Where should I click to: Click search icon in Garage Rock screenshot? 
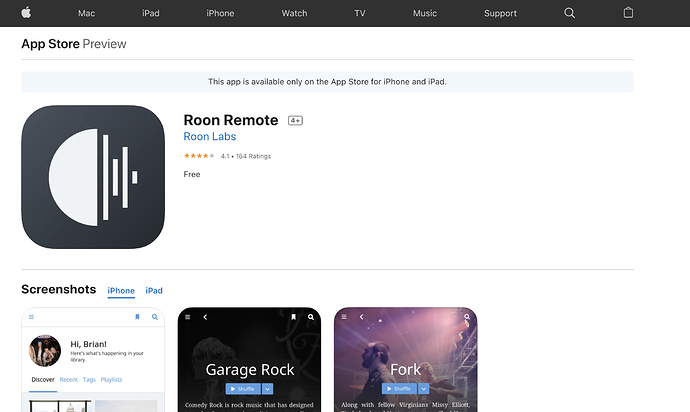[311, 317]
